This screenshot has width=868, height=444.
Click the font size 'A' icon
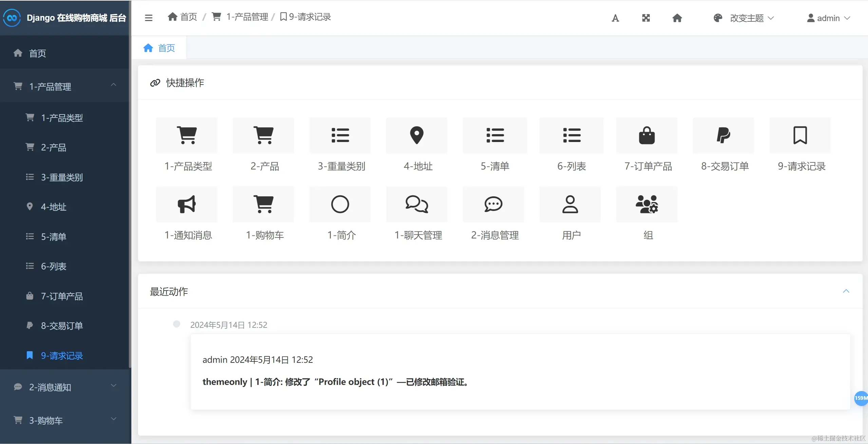615,18
